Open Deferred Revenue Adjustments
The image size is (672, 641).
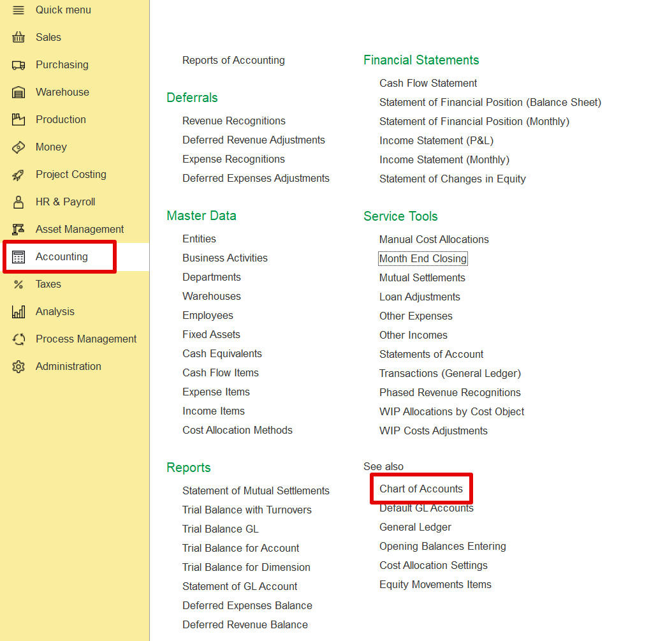(254, 140)
